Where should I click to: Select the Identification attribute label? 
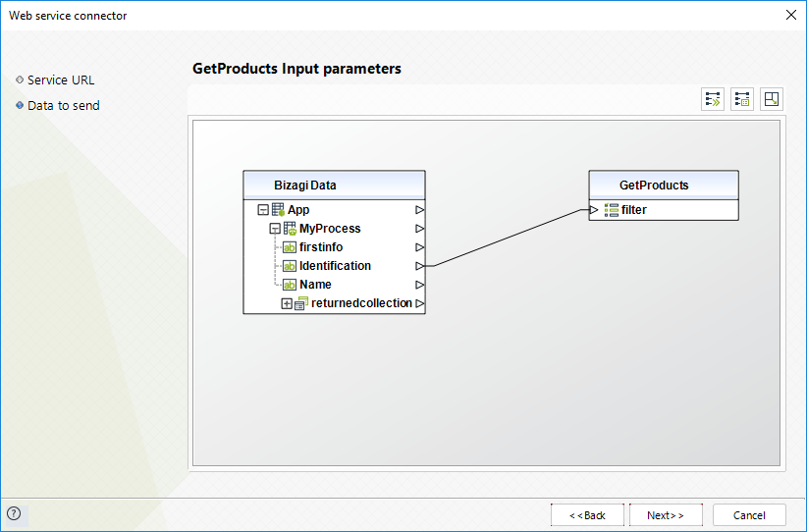[x=335, y=266]
